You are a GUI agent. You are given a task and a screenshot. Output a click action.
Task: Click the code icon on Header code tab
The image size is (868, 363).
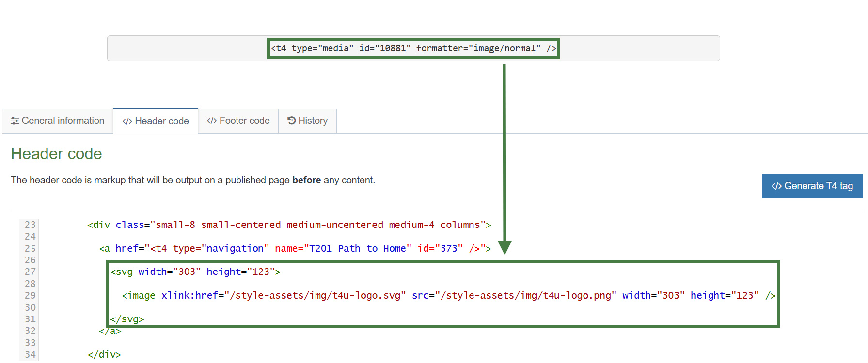coord(127,121)
